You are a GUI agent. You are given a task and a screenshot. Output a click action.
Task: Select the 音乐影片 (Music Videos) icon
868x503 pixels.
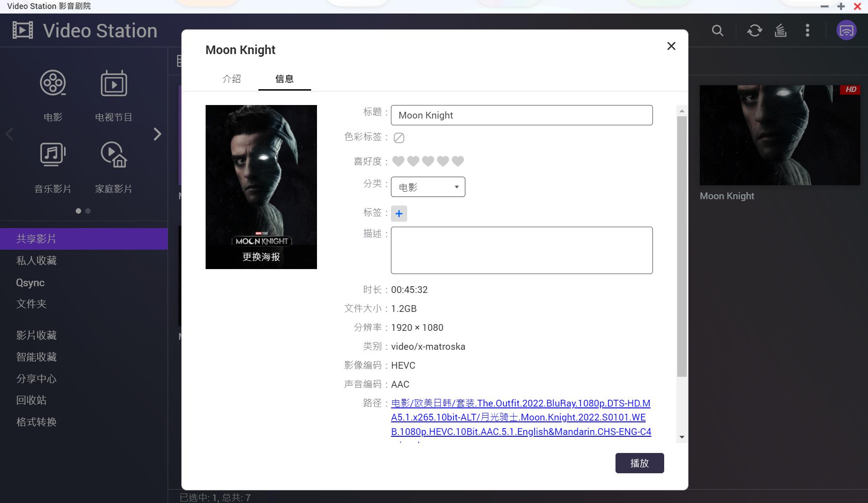[x=53, y=154]
